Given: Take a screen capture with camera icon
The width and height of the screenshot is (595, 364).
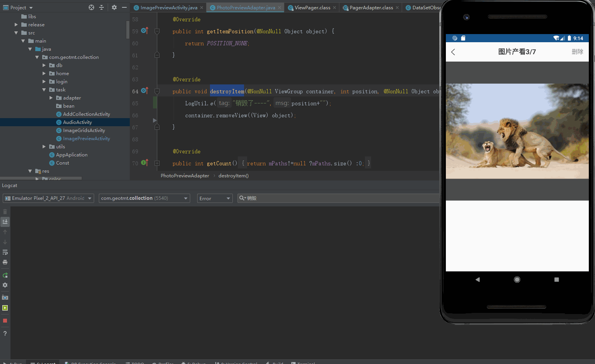Looking at the screenshot, I should click(x=5, y=297).
